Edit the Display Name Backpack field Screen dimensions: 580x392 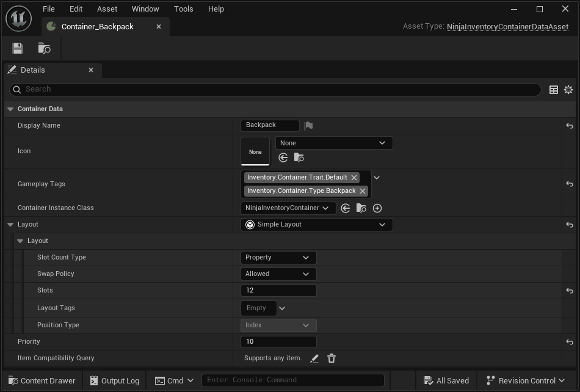[270, 125]
